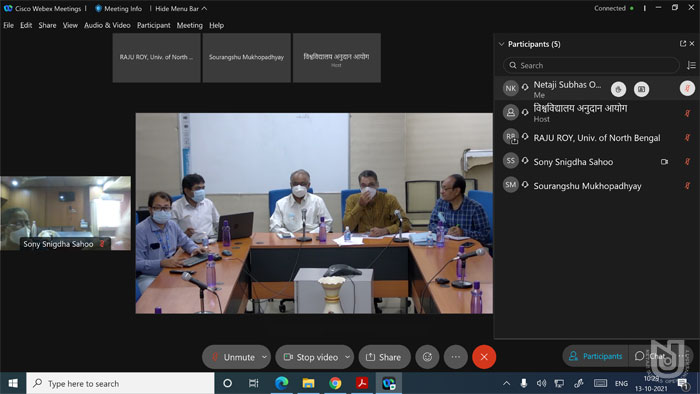Click the video icon on Netaji Subhas row
The width and height of the screenshot is (700, 394).
click(642, 89)
